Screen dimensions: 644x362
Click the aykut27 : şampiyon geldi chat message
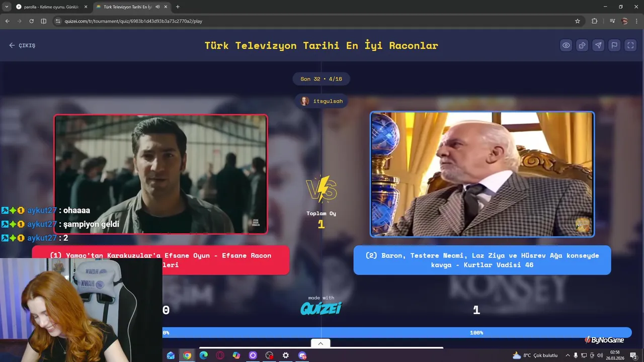(x=60, y=224)
